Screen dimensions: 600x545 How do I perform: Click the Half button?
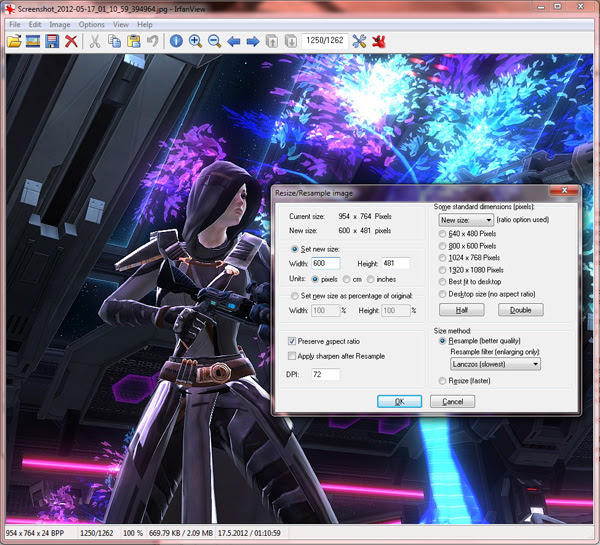point(461,310)
